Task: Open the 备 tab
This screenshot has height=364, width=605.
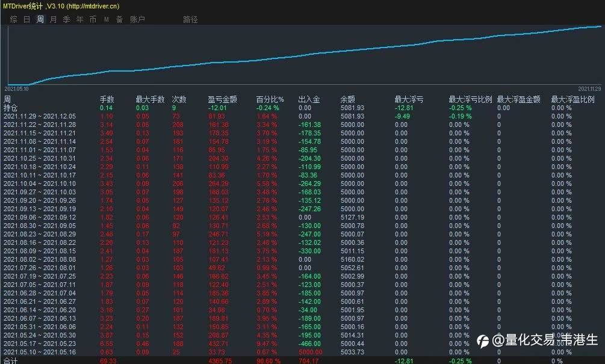Action: pos(119,19)
